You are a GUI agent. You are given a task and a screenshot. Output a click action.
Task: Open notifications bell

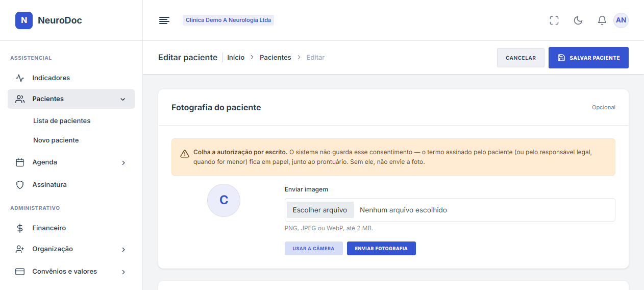coord(602,20)
